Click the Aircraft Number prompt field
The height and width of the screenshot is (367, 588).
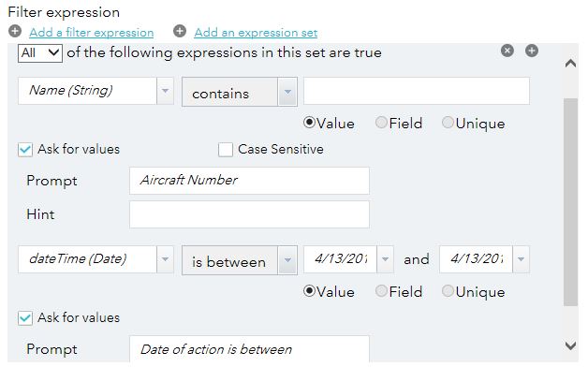pos(249,181)
